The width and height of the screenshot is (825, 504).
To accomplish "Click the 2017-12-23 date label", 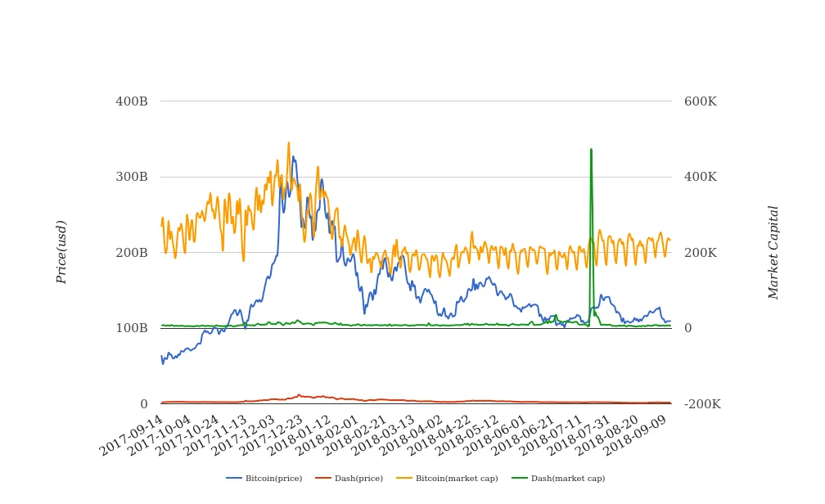I will coord(272,434).
